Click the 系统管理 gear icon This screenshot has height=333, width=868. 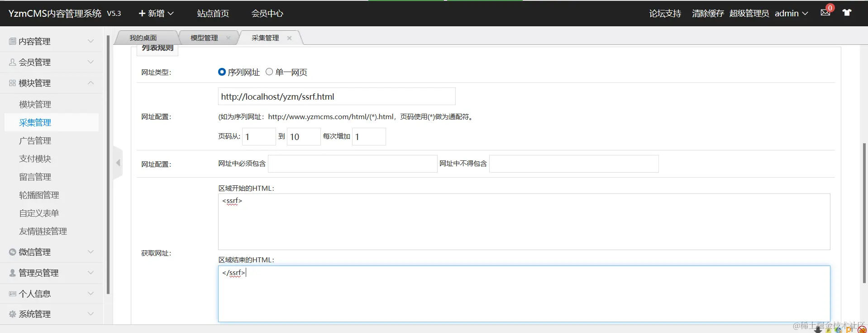point(12,314)
